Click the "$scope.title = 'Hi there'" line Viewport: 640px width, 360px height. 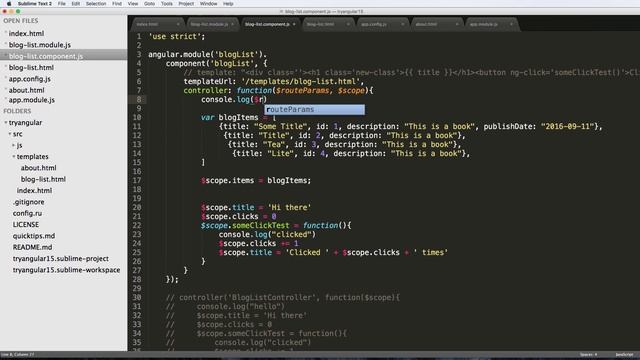(x=256, y=207)
